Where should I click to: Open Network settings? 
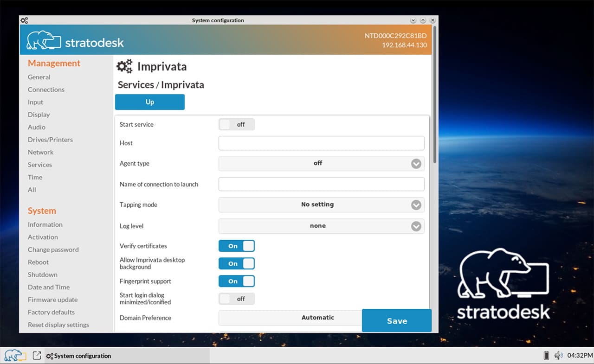40,152
